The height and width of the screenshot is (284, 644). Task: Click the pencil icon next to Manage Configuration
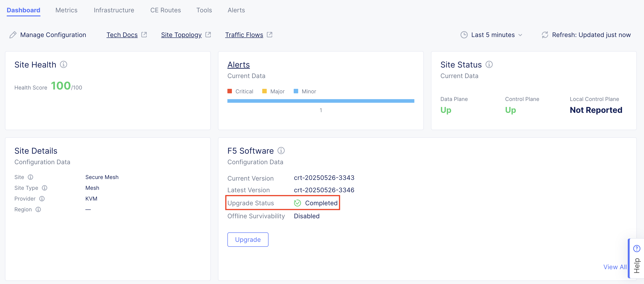(13, 35)
